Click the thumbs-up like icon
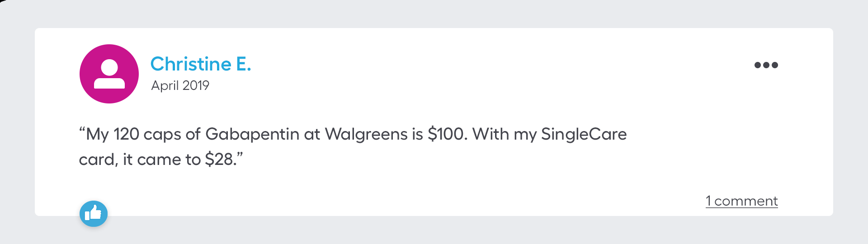 tap(94, 213)
